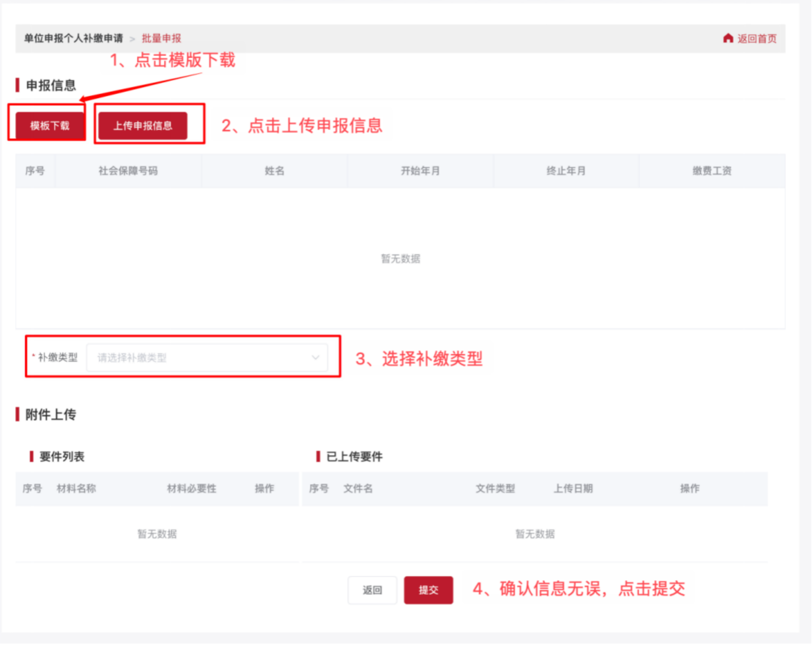
Task: Click the 模板下载 download button
Action: click(x=49, y=126)
